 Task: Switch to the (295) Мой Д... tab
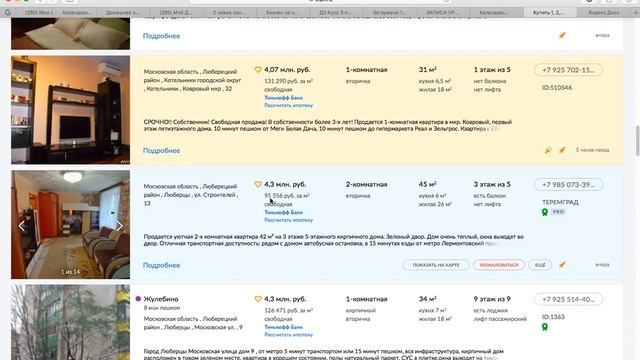pyautogui.click(x=176, y=13)
